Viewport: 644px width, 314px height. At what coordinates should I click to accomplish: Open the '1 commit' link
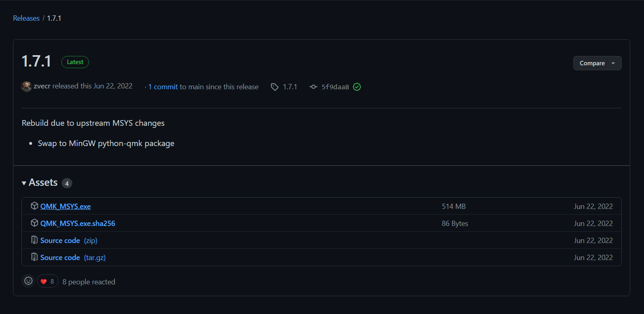163,87
